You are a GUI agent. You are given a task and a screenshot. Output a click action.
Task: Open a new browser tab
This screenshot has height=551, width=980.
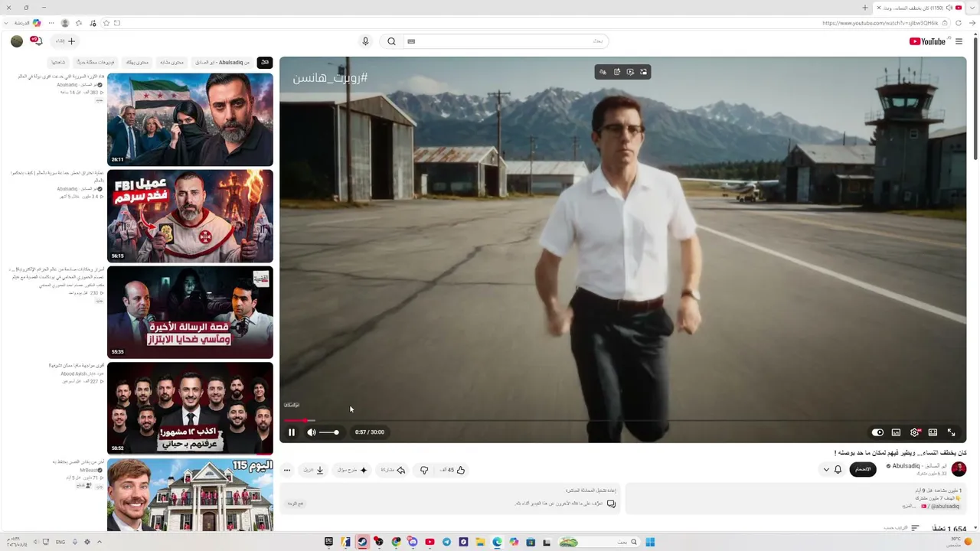coord(865,8)
